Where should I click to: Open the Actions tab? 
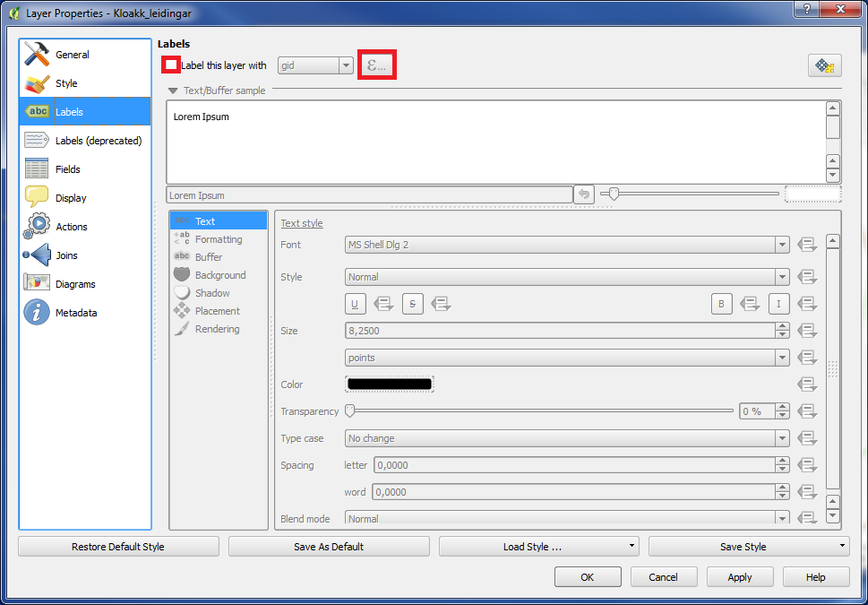[85, 227]
